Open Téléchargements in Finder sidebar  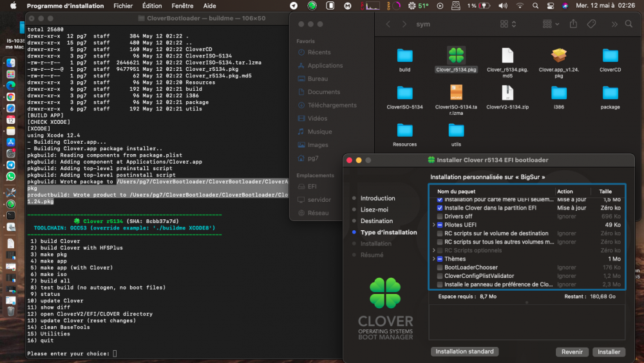click(332, 105)
